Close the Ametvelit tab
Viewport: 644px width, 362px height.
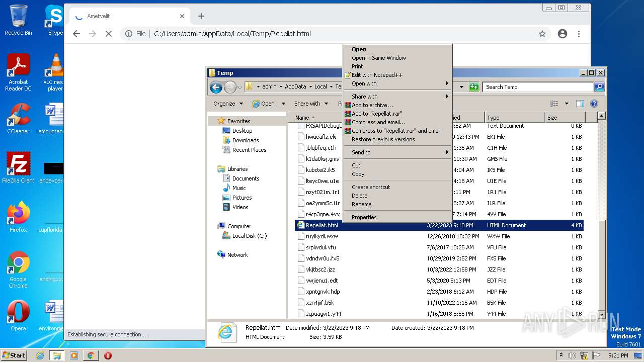(182, 16)
